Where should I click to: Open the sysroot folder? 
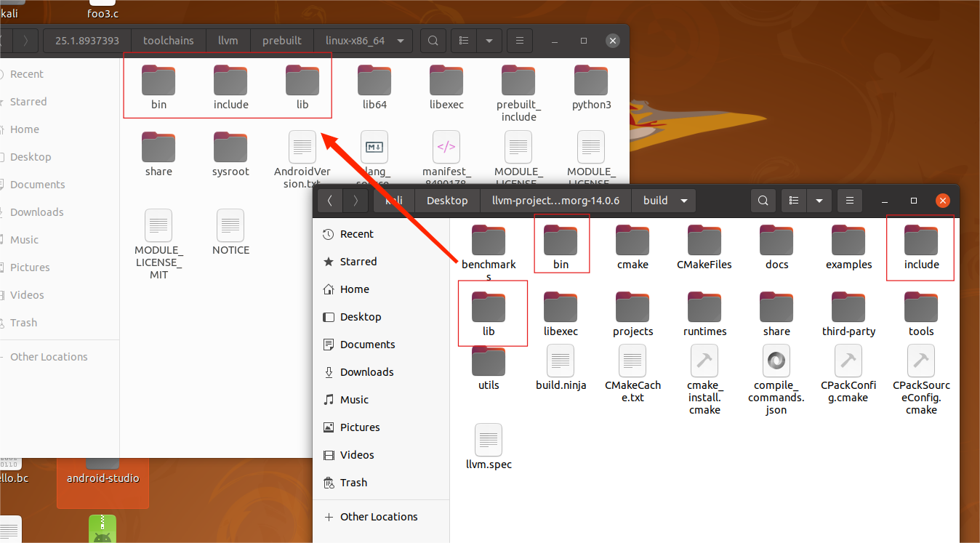[x=230, y=154]
